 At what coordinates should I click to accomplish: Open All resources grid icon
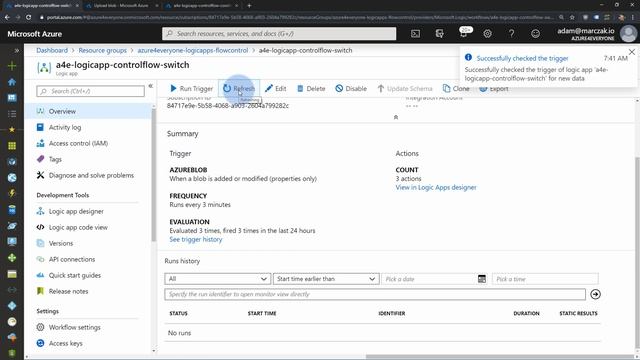(x=12, y=146)
